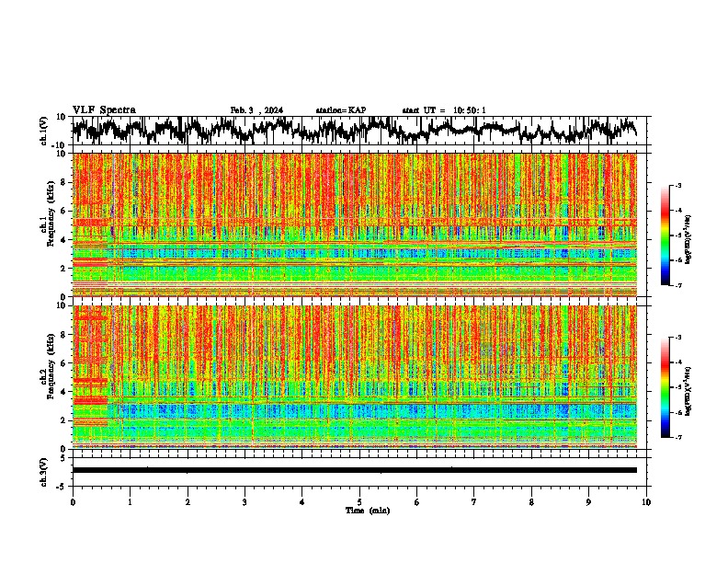The height and width of the screenshot is (563, 728).
Task: Click the ch.1 voltage waveform trace
Action: pos(354,130)
